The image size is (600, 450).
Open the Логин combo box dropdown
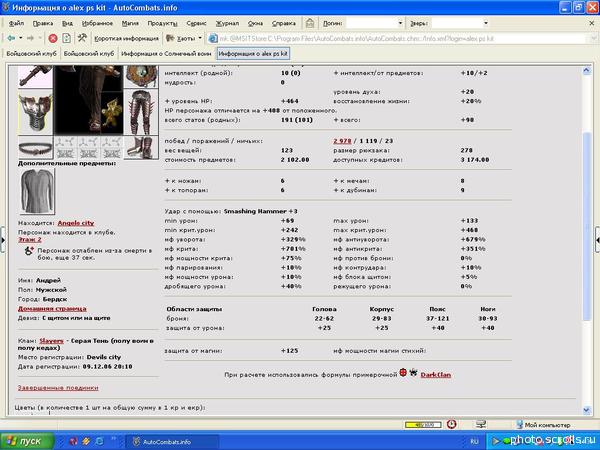tap(400, 23)
